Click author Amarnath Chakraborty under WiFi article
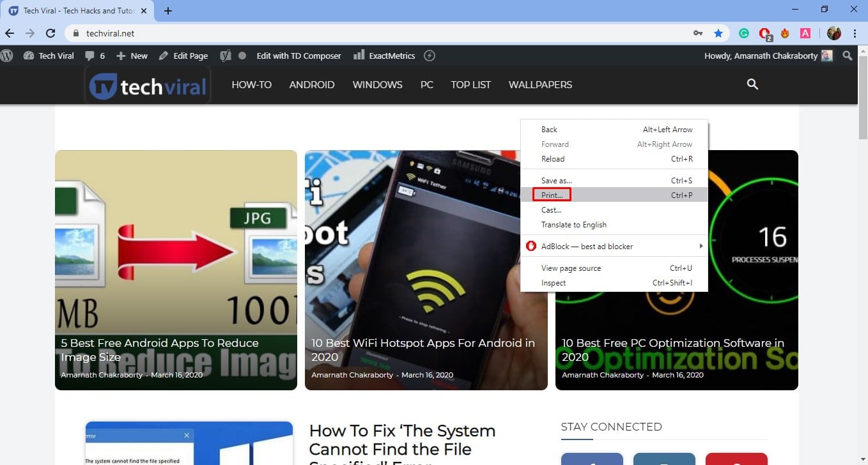This screenshot has width=868, height=465. click(352, 375)
